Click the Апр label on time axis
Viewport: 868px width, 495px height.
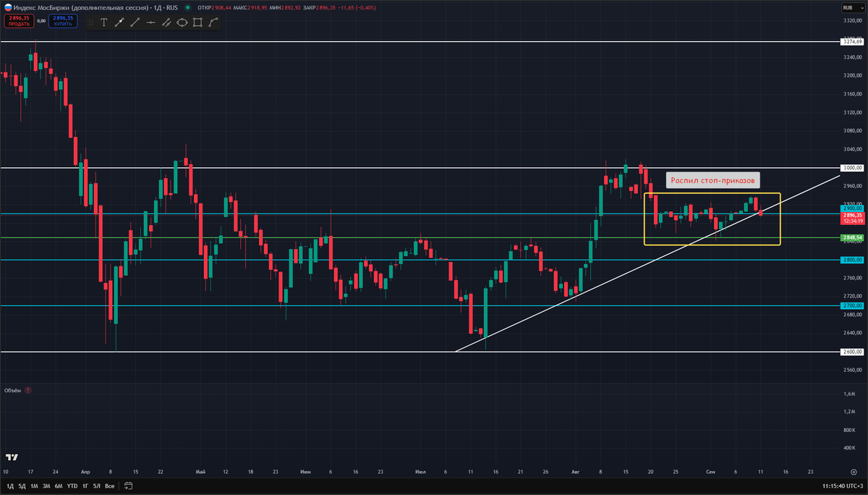coord(85,471)
